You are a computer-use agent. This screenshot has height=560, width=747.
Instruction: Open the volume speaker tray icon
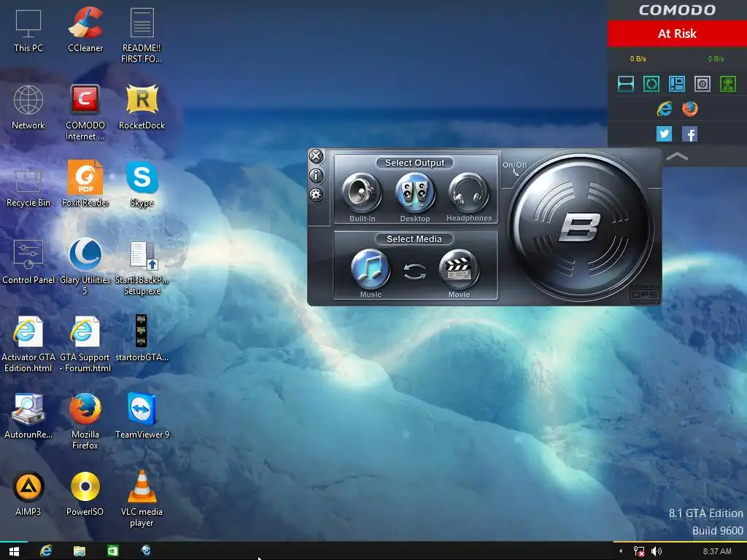(x=657, y=551)
